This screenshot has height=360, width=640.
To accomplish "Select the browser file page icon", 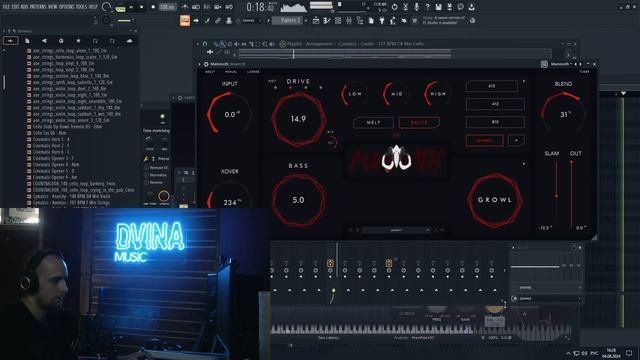I will click(x=27, y=41).
